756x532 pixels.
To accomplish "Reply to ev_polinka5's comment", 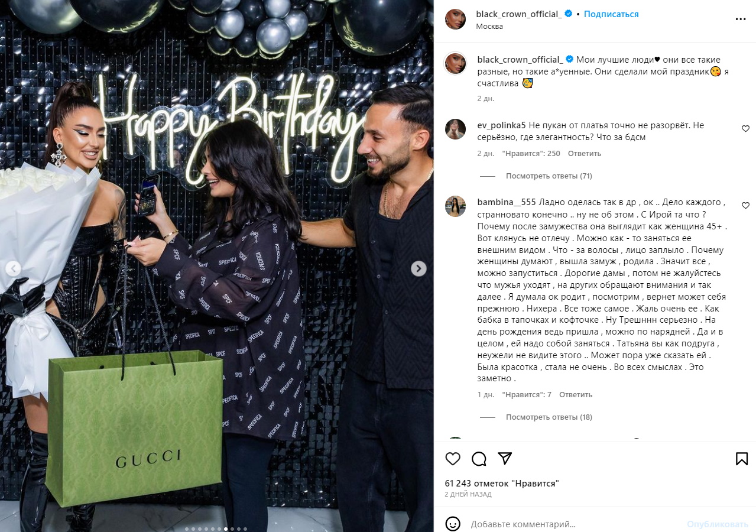I will (585, 154).
